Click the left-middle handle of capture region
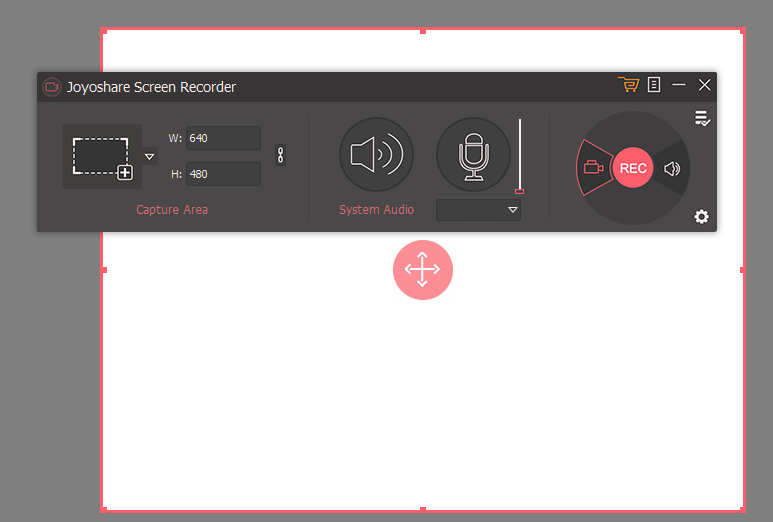The height and width of the screenshot is (522, 773). (104, 270)
